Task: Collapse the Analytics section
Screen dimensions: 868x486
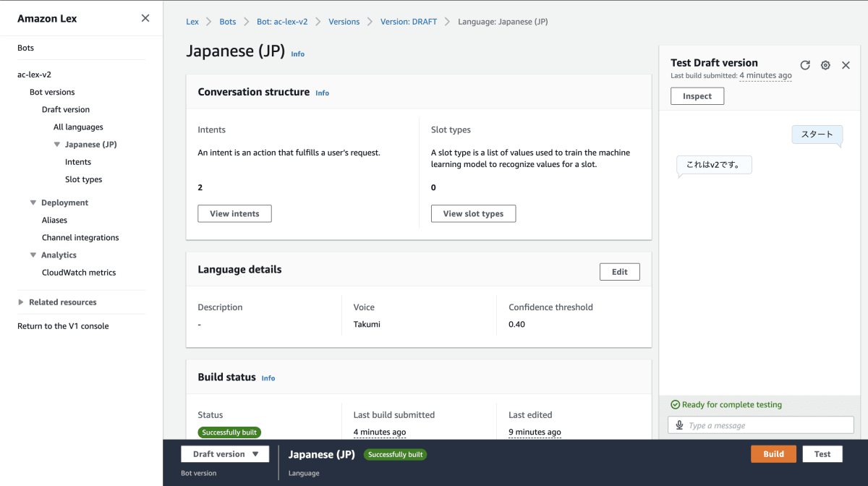Action: point(33,255)
